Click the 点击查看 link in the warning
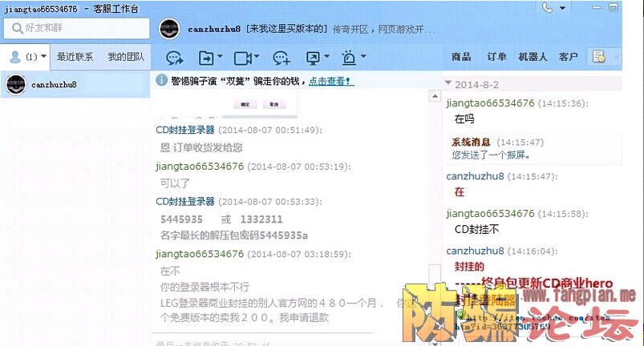The height and width of the screenshot is (346, 644). tap(331, 81)
